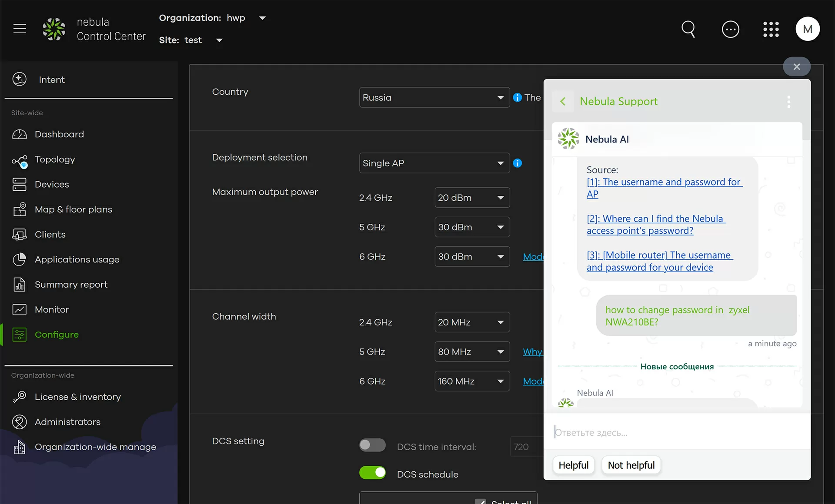Open Nebula Support kebab menu
Image resolution: width=835 pixels, height=504 pixels.
[x=789, y=102]
